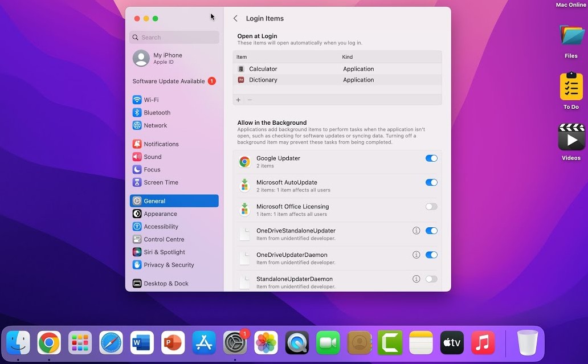The width and height of the screenshot is (588, 364).
Task: Open Microsoft PowerPoint from the Dock
Action: (x=172, y=342)
